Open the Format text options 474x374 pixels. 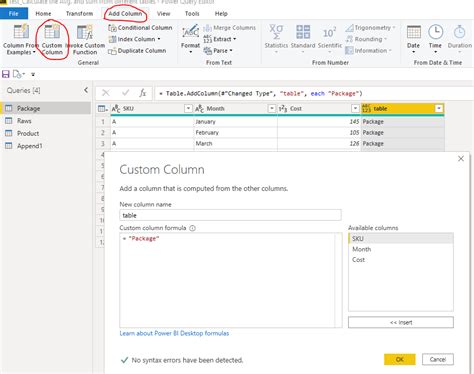(190, 39)
